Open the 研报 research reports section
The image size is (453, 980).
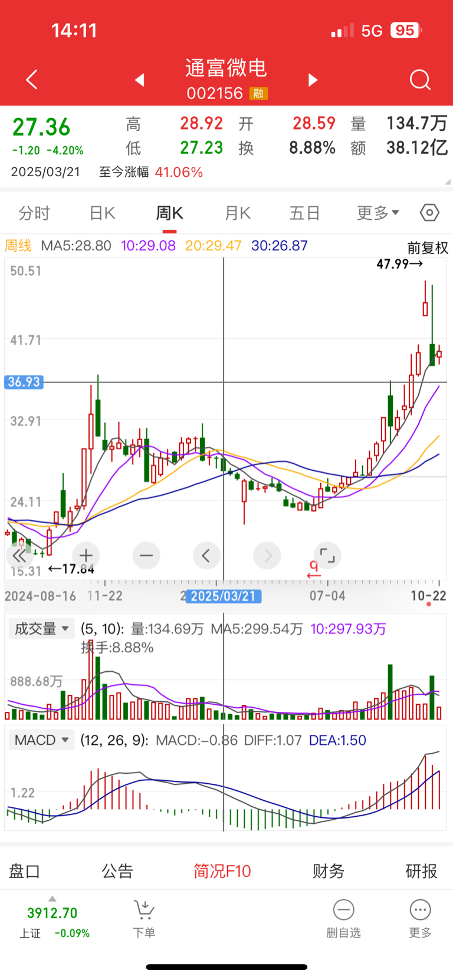[x=421, y=871]
